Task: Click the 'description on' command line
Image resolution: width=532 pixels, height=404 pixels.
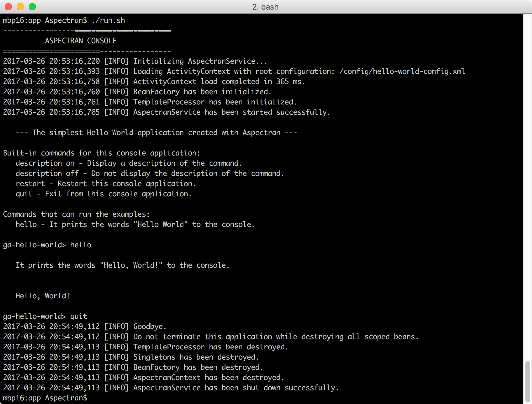Action: click(129, 163)
